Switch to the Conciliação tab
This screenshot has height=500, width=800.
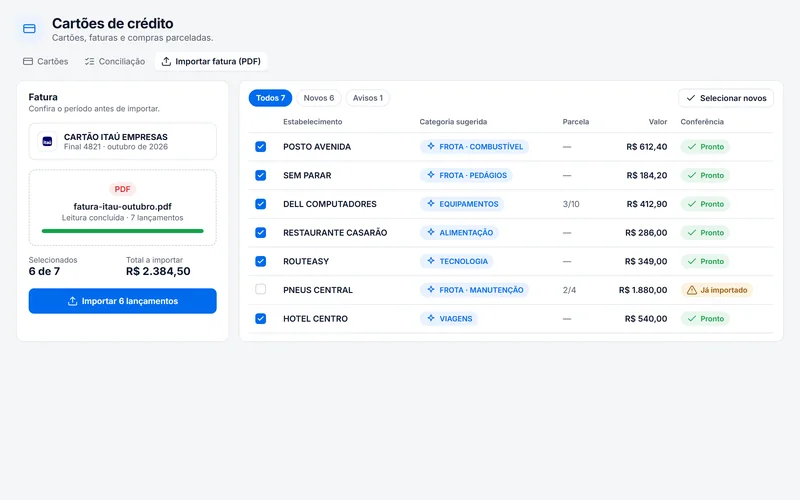click(115, 61)
